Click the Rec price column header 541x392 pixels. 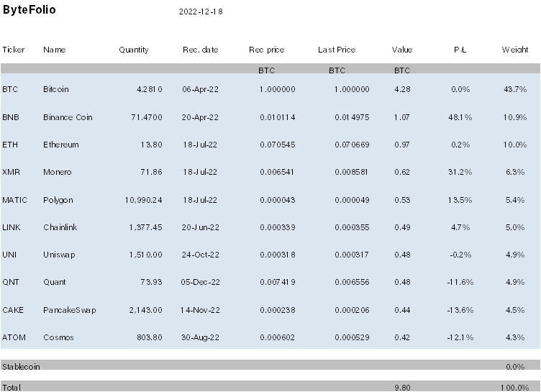(x=267, y=50)
